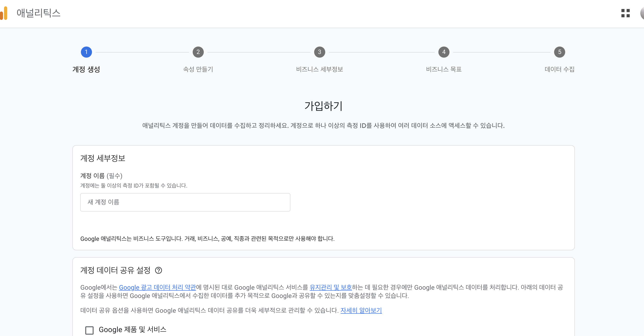Check the Google 제품 및 서비스 checkbox
Image resolution: width=644 pixels, height=336 pixels.
tap(89, 330)
